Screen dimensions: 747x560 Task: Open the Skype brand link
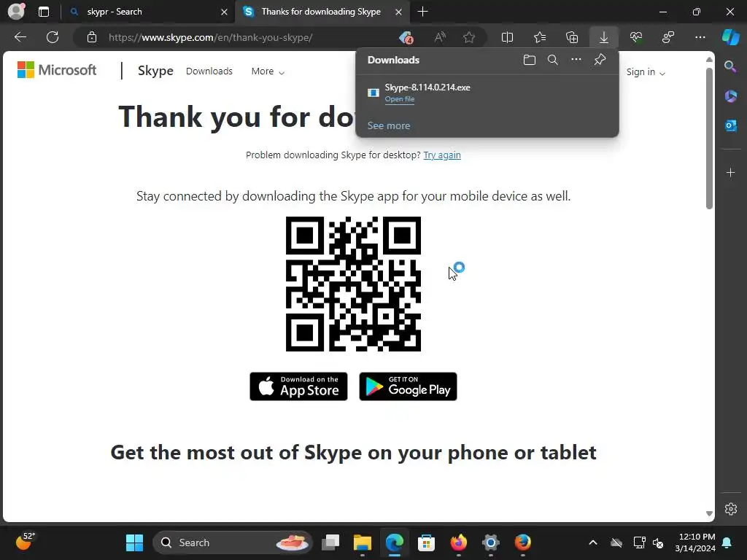click(155, 71)
